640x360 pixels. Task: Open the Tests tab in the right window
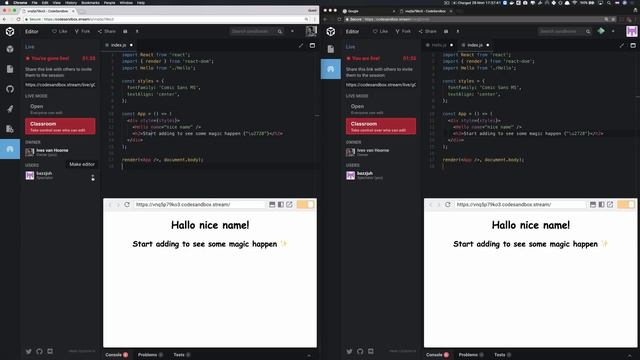[x=502, y=355]
